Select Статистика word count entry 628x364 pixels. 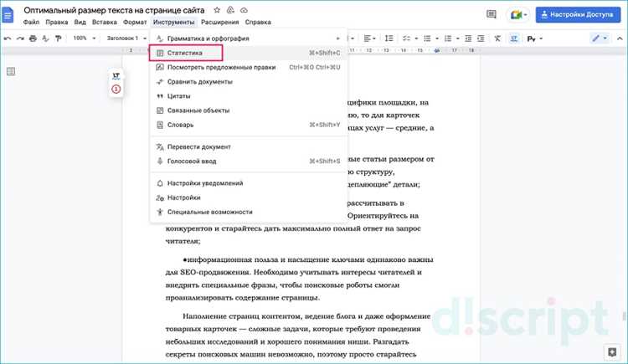[x=249, y=53]
